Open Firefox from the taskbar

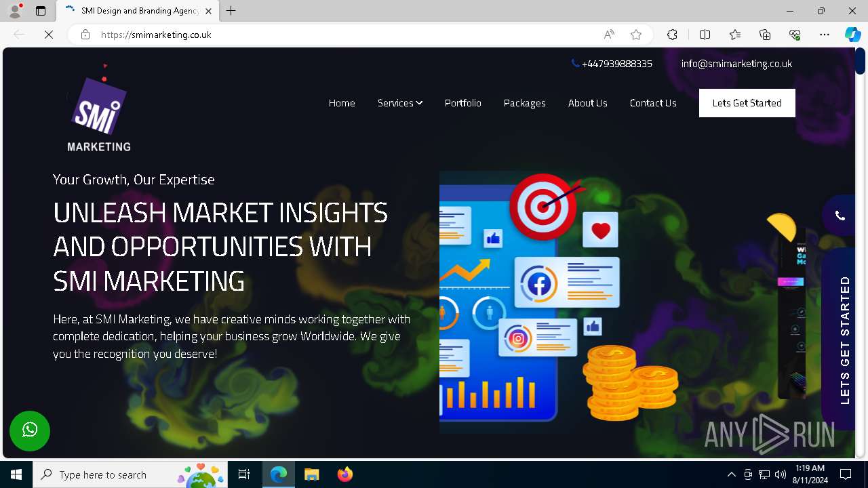click(345, 474)
